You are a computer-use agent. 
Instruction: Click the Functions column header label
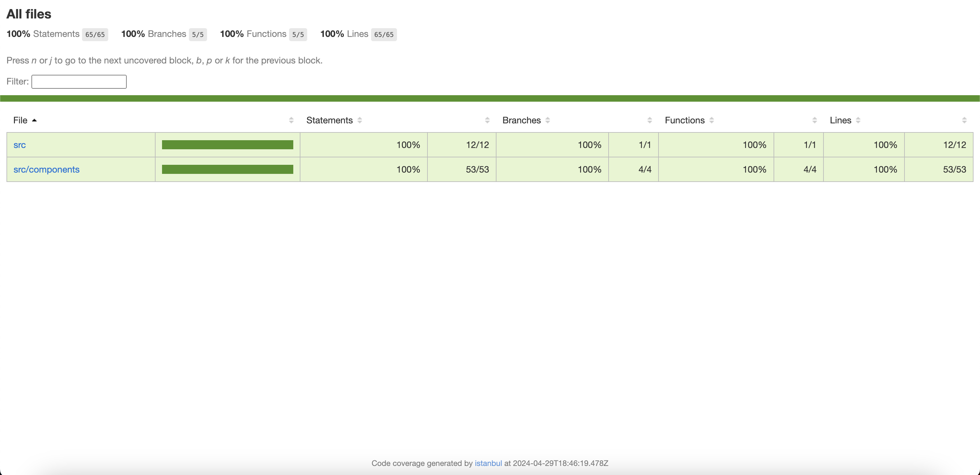tap(684, 120)
